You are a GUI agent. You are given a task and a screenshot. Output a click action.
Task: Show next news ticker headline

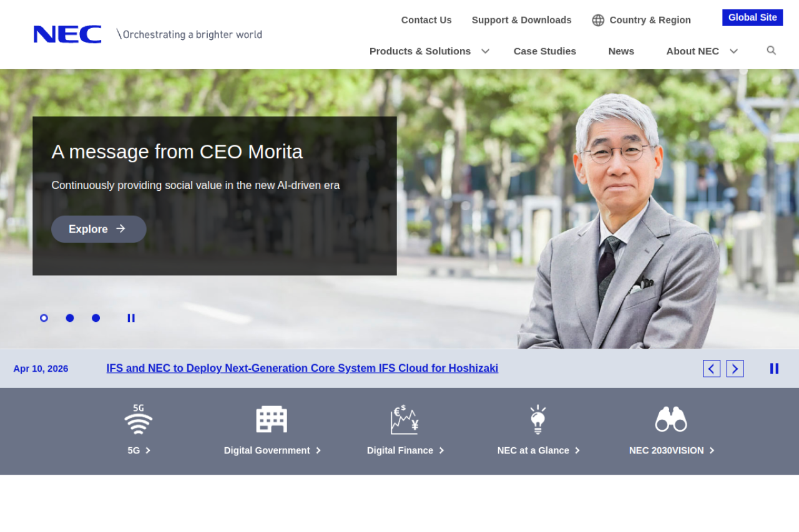pos(735,369)
